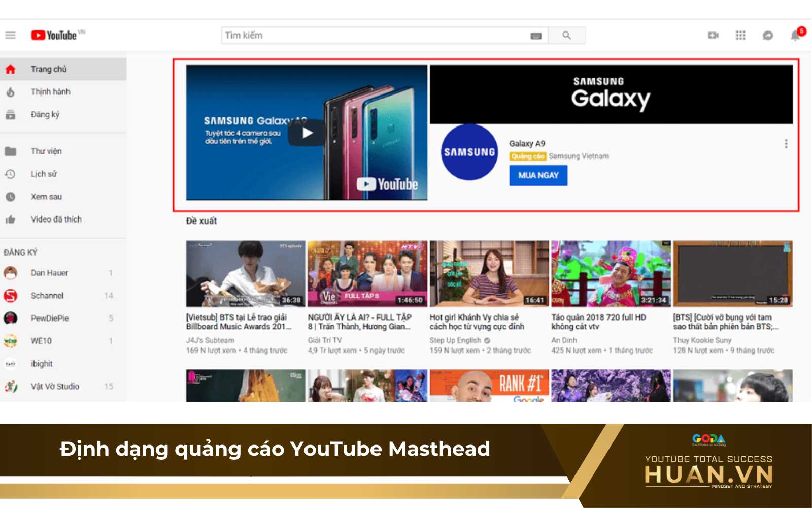Click the Thịnh hành flame icon
The height and width of the screenshot is (508, 812).
pyautogui.click(x=10, y=92)
